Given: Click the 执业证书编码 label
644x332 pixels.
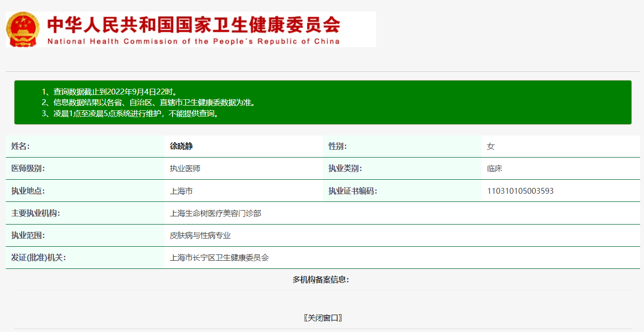Looking at the screenshot, I should 353,191.
